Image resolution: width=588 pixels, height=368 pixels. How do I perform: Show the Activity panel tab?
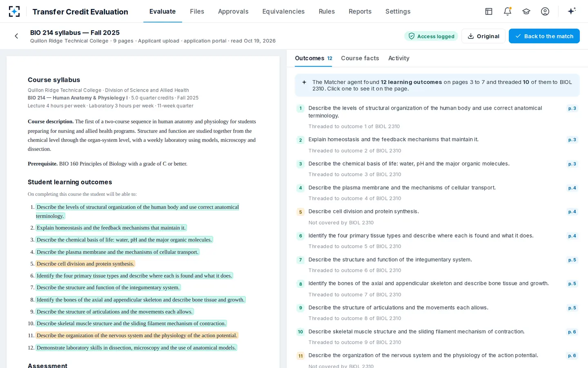pos(399,58)
